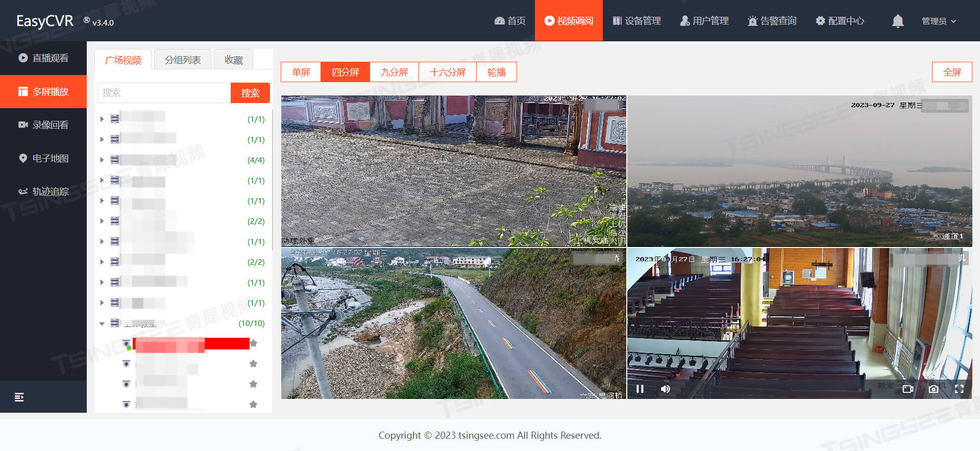Mute the volume speaker icon
The image size is (980, 451).
pyautogui.click(x=665, y=389)
